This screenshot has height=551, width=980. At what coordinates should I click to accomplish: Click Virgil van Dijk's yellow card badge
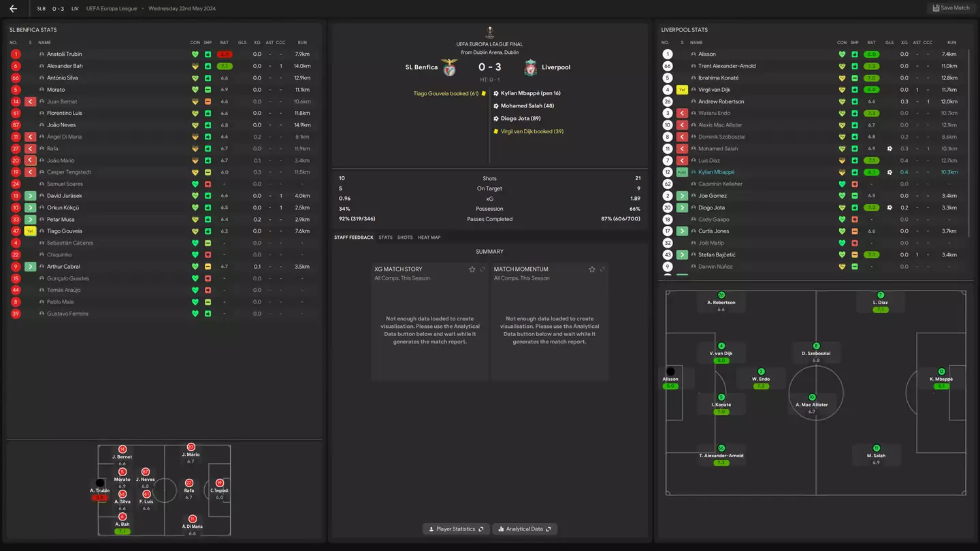682,90
